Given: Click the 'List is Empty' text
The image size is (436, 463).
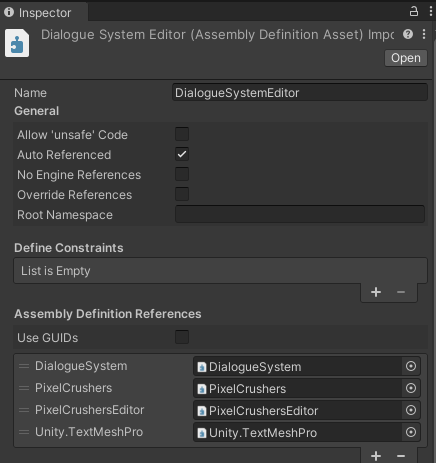Looking at the screenshot, I should 56,271.
